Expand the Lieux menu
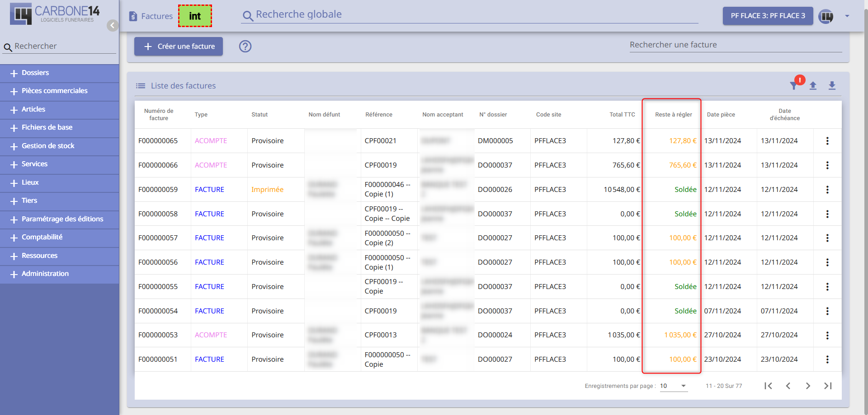 [x=60, y=183]
